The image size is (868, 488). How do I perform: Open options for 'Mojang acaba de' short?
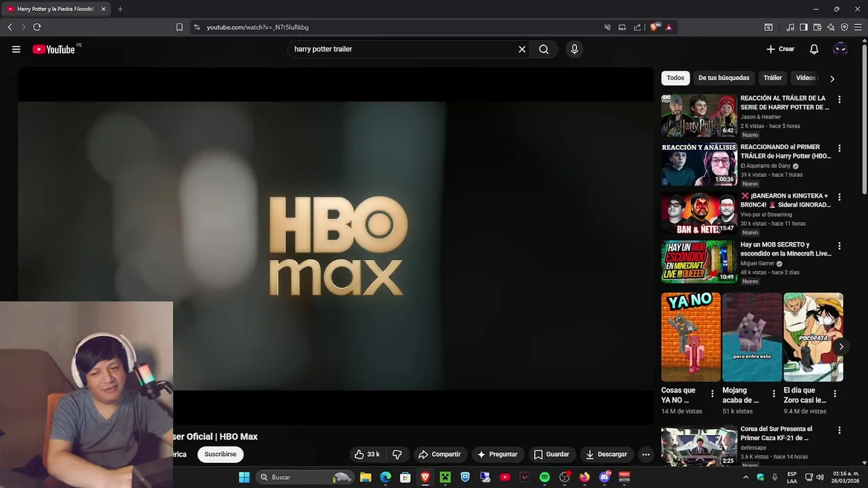pos(774,393)
